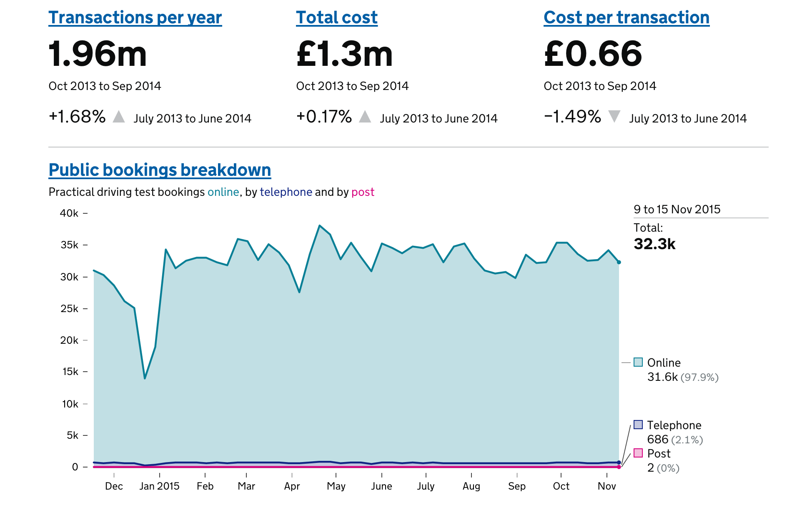Click the Nov label on x-axis
The height and width of the screenshot is (515, 812).
606,486
